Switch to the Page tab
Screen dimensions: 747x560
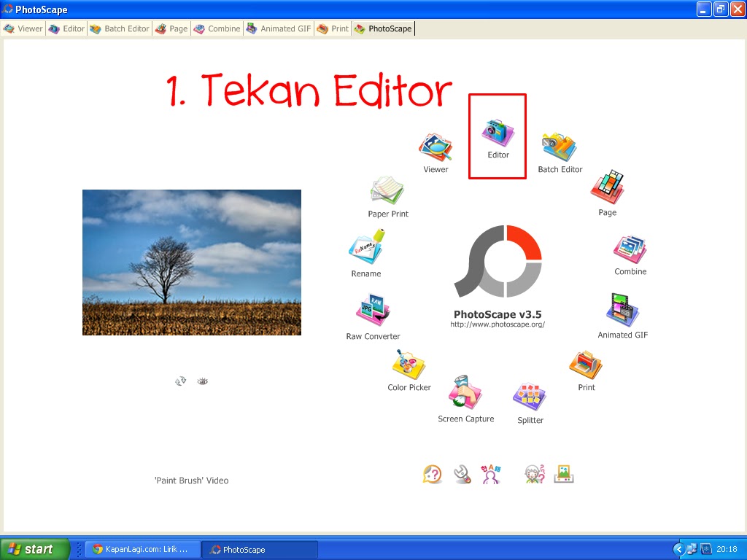coord(172,28)
